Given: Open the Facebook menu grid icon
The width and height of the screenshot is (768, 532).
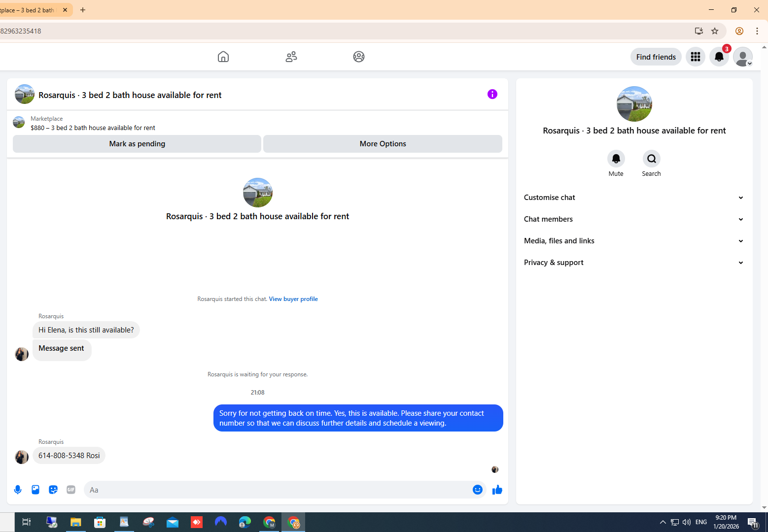Looking at the screenshot, I should tap(696, 57).
